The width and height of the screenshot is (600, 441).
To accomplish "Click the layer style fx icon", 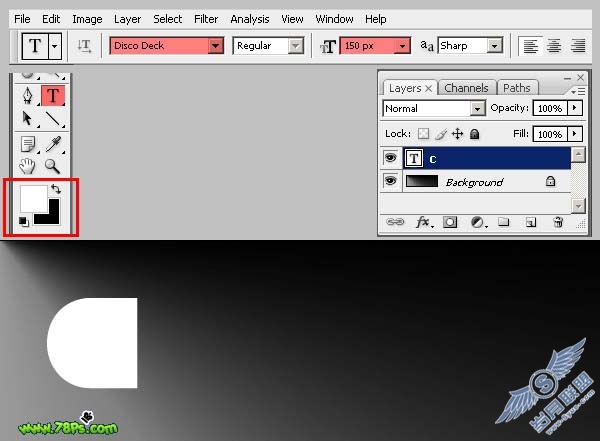I will pos(423,222).
